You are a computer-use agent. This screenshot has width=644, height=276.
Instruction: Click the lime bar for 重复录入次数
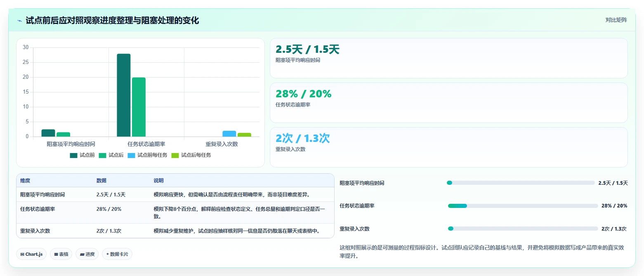click(244, 134)
